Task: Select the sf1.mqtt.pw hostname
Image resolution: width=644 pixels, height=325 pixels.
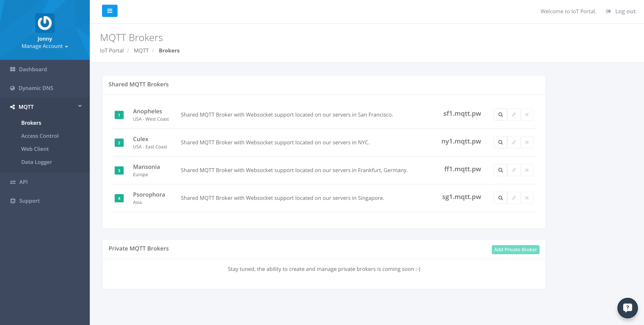Action: click(x=462, y=114)
